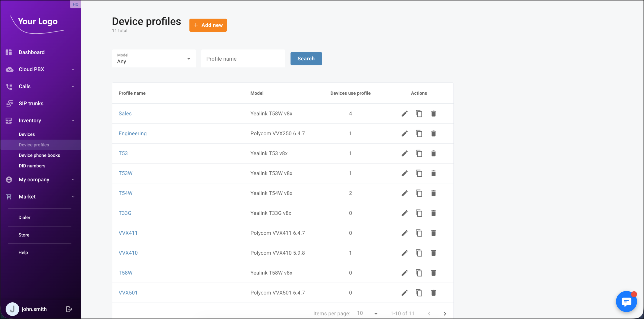644x319 pixels.
Task: Edit the Sales profile with pencil icon
Action: [x=404, y=113]
